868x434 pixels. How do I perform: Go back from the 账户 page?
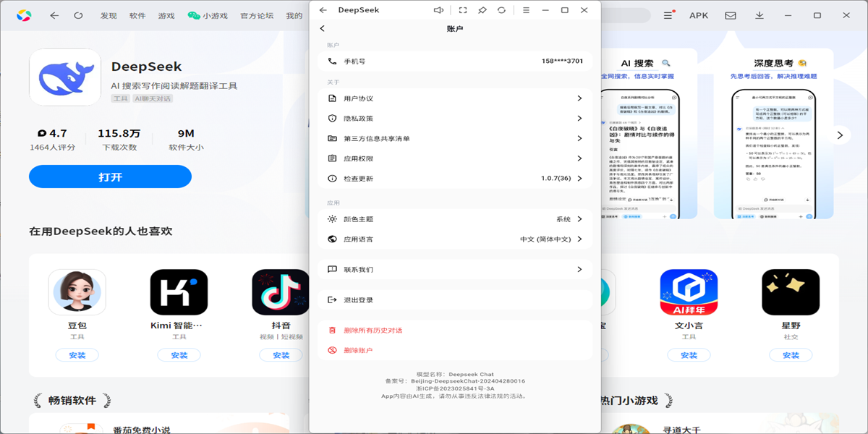tap(323, 28)
